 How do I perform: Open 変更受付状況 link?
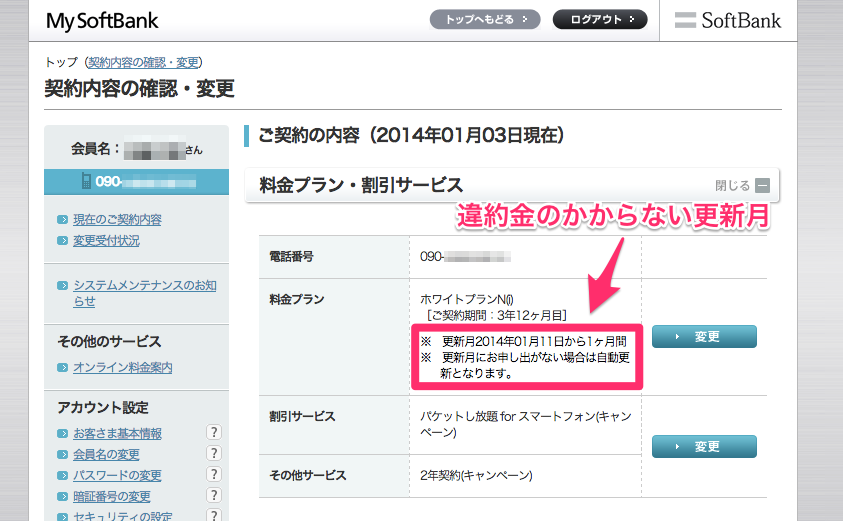click(106, 240)
